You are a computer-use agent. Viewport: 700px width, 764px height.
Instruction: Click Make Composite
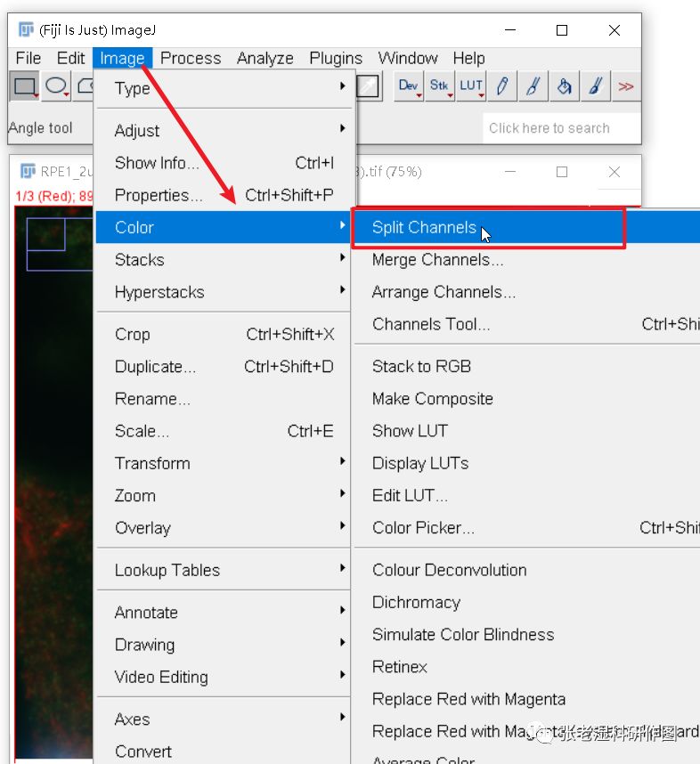tap(527, 399)
